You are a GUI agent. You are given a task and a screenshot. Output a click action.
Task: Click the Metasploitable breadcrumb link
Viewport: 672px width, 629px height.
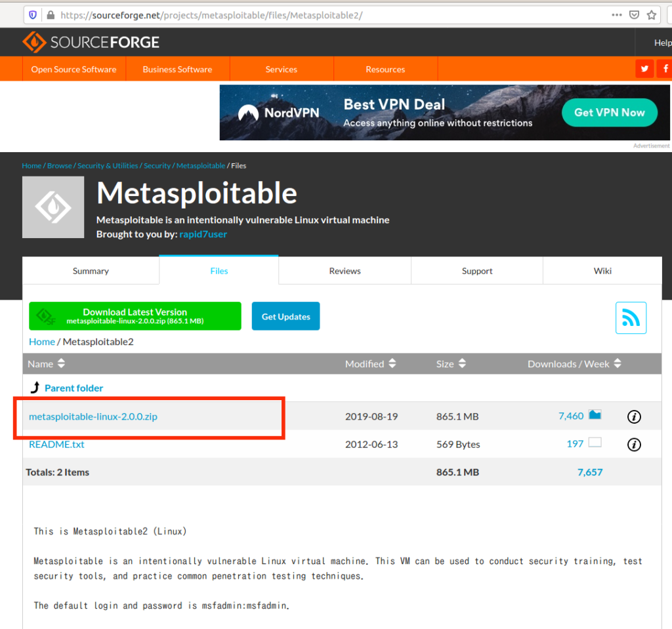point(201,165)
